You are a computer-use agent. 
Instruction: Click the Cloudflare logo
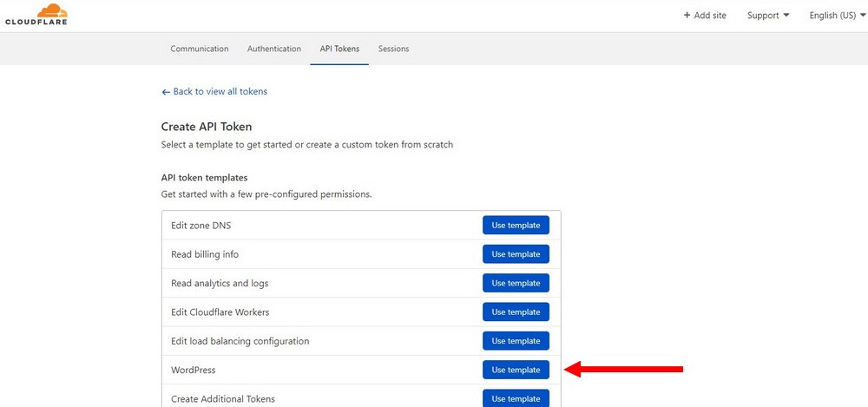(36, 15)
